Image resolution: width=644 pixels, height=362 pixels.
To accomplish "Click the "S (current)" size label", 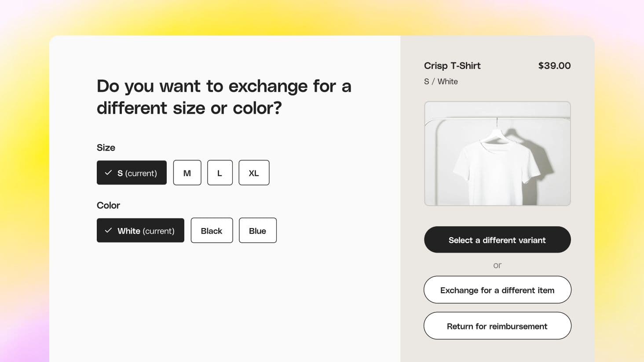I will 137,173.
